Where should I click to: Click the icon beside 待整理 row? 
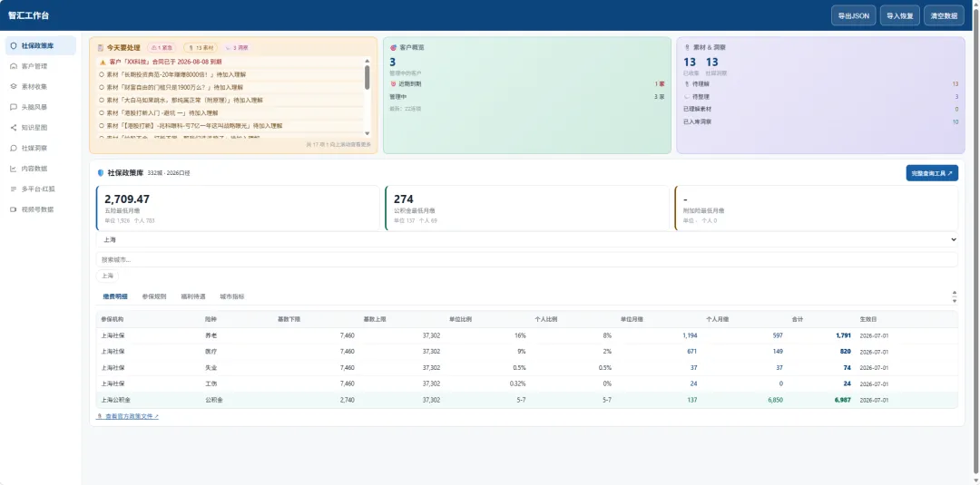(x=687, y=97)
